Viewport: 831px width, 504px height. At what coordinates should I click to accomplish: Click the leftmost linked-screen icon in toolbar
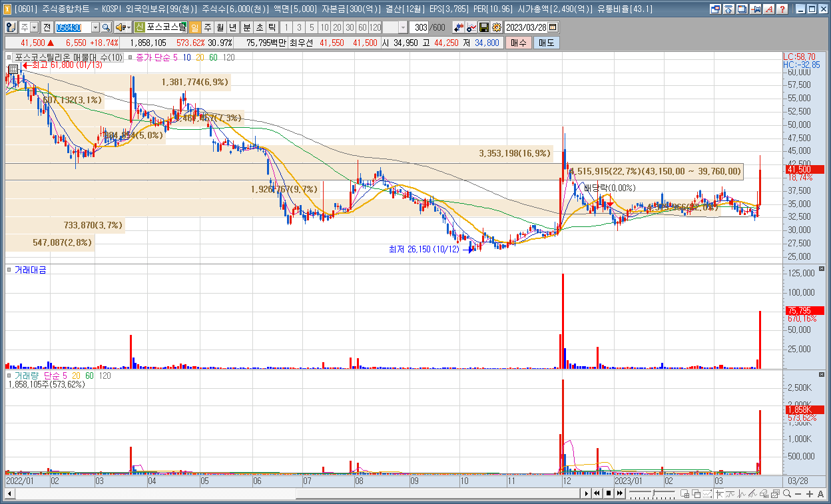(11, 27)
